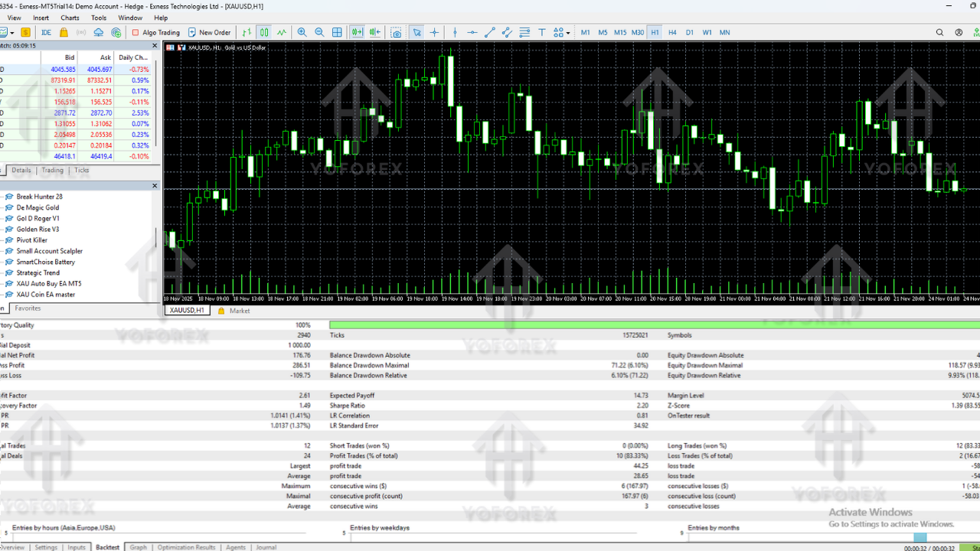This screenshot has width=980, height=551.
Task: Open the tile windows grid icon
Action: pyautogui.click(x=337, y=33)
